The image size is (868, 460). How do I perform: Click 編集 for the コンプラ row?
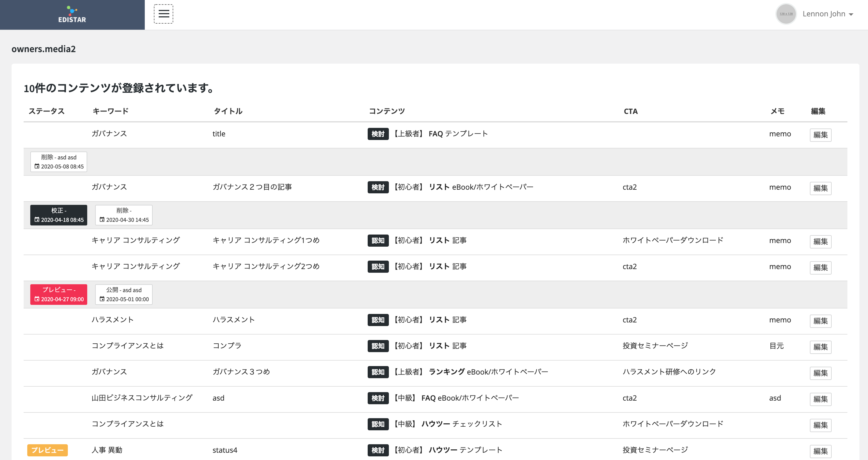820,347
